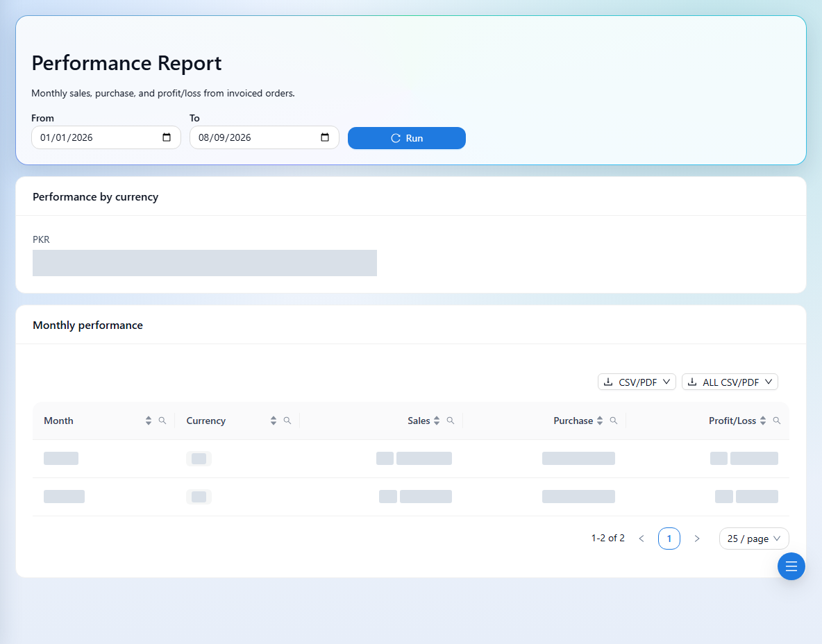822x644 pixels.
Task: Sort the Currency column
Action: 273,421
